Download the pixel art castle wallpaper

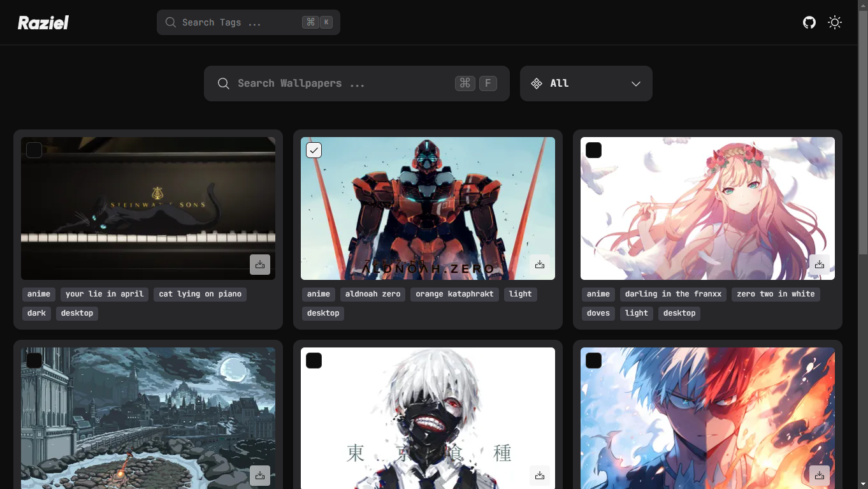260,475
